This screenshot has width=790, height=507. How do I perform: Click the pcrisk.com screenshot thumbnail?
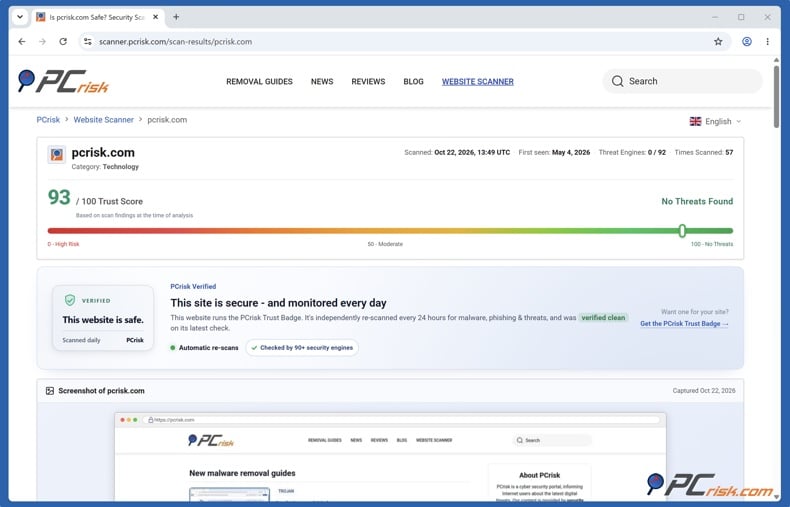point(390,457)
